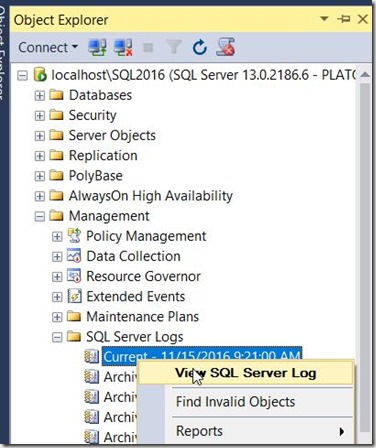Click the first Archive log icon
The width and height of the screenshot is (376, 448).
pyautogui.click(x=91, y=377)
